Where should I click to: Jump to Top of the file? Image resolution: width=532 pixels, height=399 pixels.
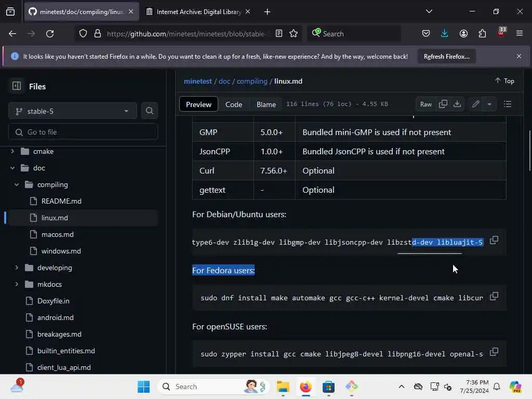tap(504, 81)
